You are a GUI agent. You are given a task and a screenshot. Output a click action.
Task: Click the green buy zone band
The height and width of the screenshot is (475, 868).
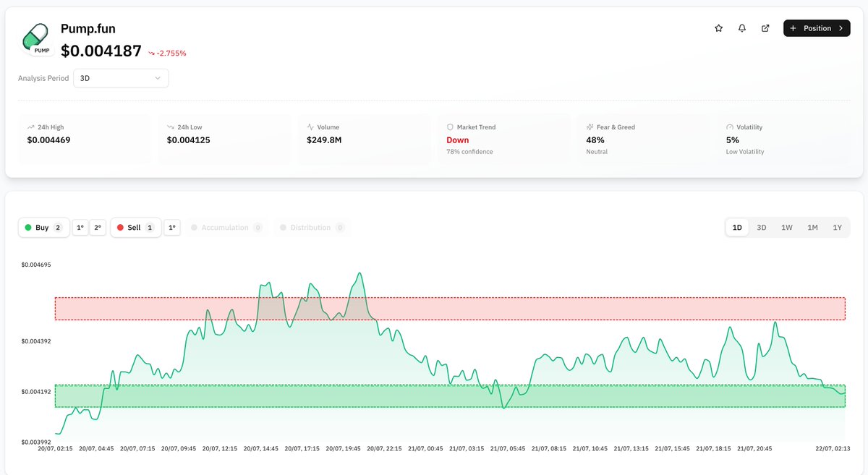pos(450,396)
